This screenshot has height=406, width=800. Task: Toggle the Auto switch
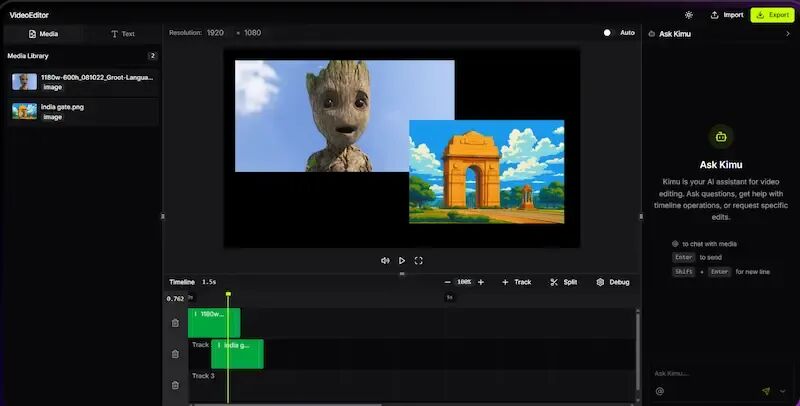pos(607,33)
